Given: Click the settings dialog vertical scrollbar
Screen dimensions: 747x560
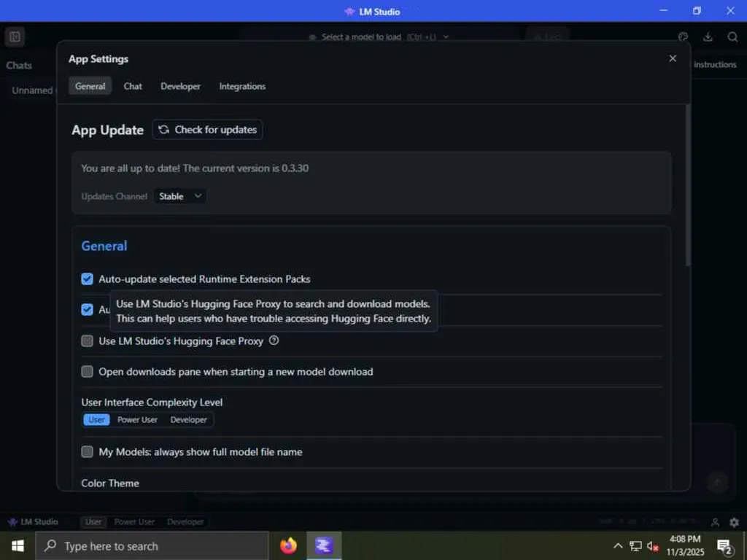Looking at the screenshot, I should click(687, 186).
